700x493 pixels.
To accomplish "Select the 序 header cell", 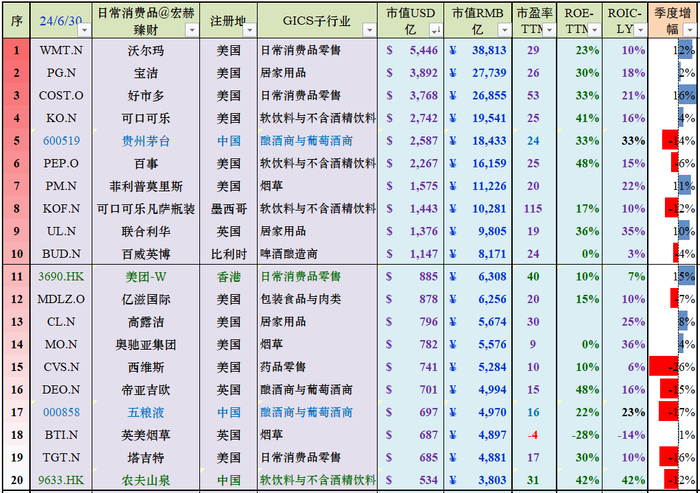I will tap(17, 21).
